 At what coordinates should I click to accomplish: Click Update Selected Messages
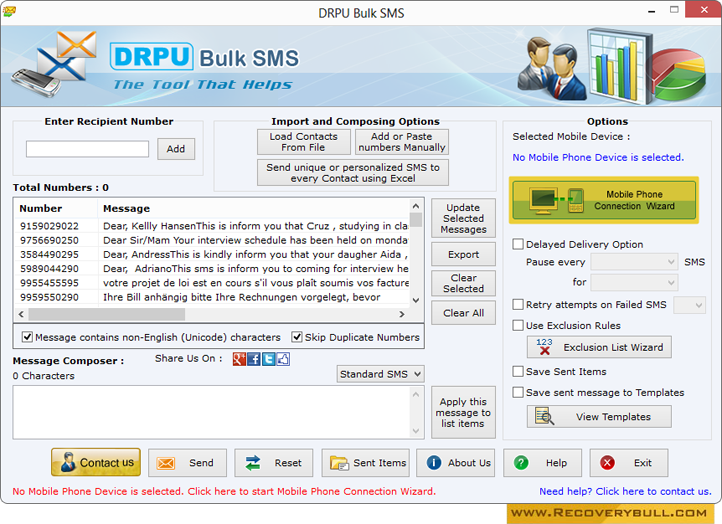coord(463,218)
